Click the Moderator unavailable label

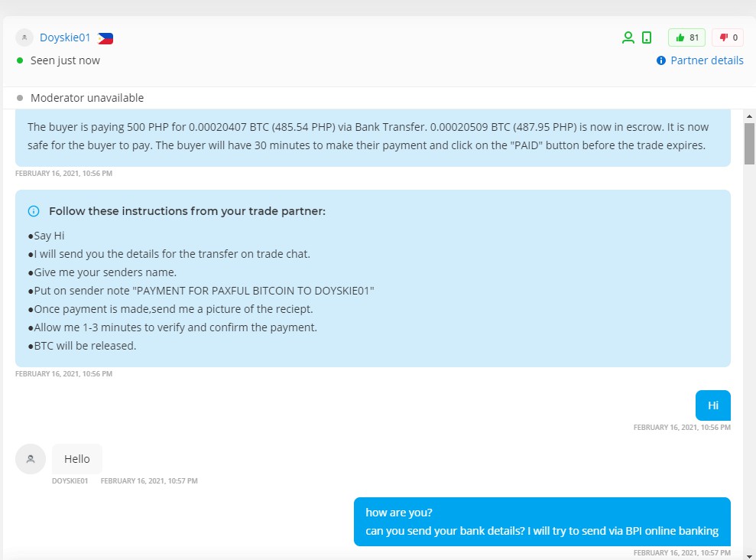tap(87, 98)
